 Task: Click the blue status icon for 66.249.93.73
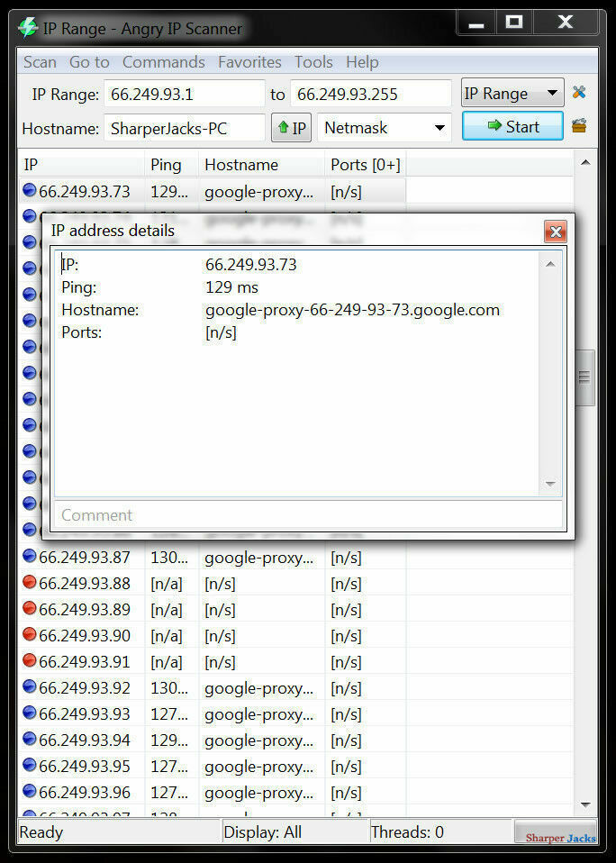[x=29, y=190]
